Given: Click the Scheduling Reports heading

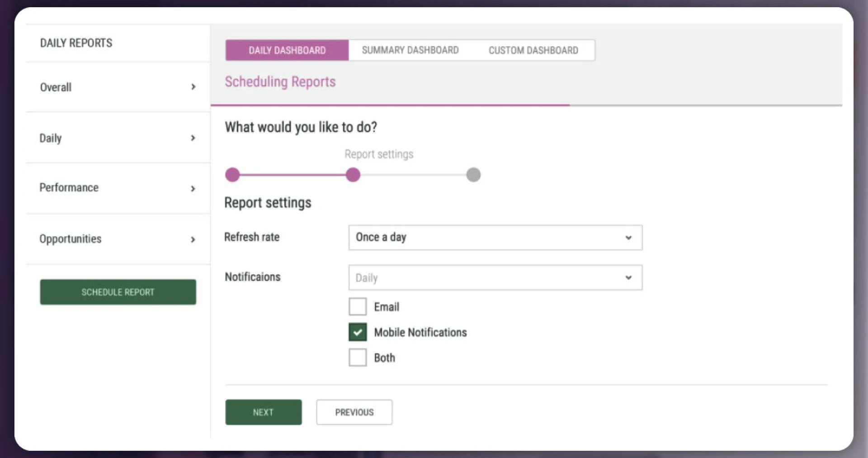Looking at the screenshot, I should coord(280,82).
